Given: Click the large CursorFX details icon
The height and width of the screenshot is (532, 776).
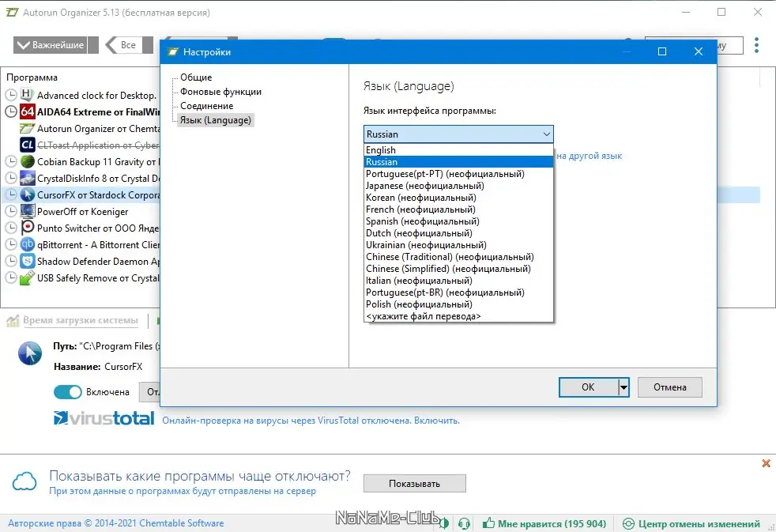Looking at the screenshot, I should pos(30,353).
